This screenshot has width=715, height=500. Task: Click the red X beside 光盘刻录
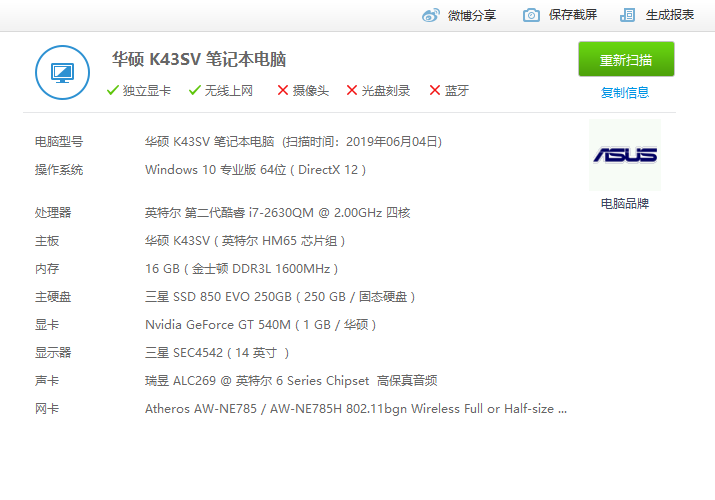(x=352, y=90)
